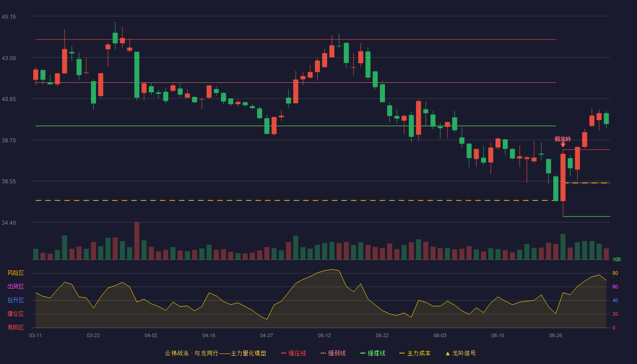This screenshot has width=637, height=364.
Task: Click the 38.70 price axis label
Action: pyautogui.click(x=9, y=140)
